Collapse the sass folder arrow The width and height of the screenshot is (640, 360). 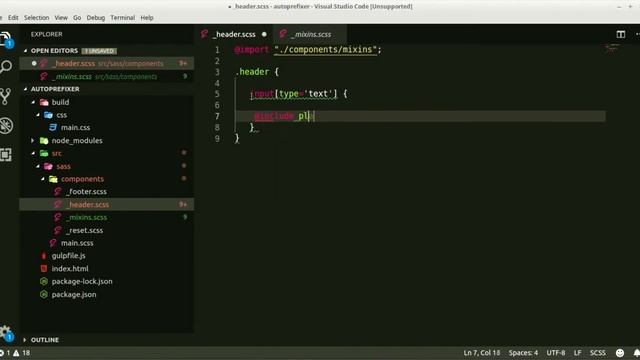point(38,166)
